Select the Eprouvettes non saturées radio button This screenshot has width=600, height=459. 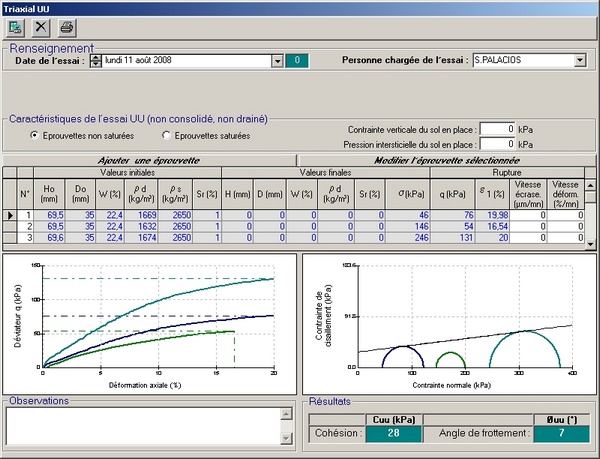tap(36, 135)
